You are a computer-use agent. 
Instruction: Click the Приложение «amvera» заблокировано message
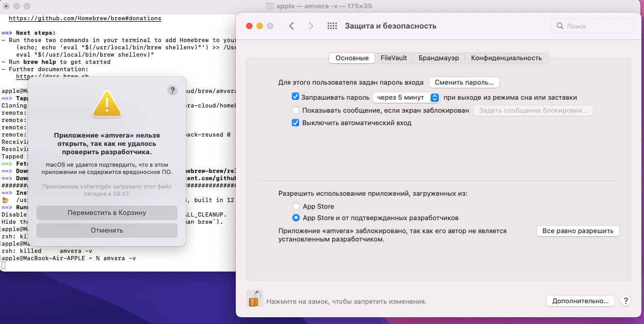392,235
